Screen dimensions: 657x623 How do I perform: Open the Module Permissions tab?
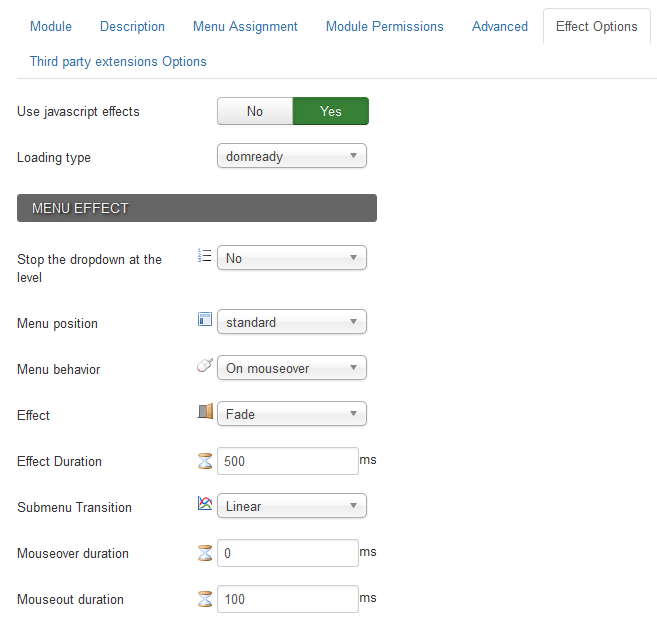(x=385, y=26)
